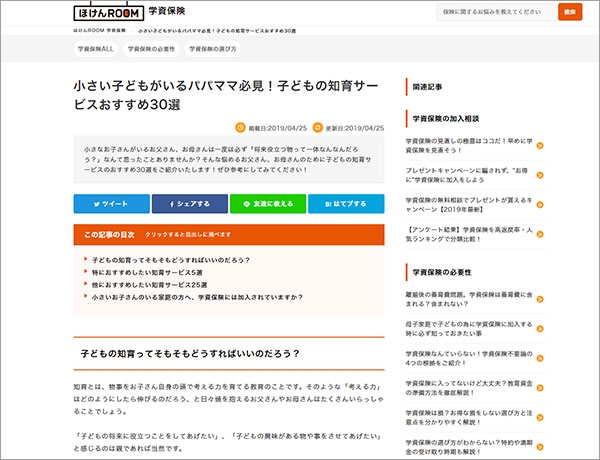
Task: Click arrow icon beside 学資保険なんていらない article
Action: 541,357
